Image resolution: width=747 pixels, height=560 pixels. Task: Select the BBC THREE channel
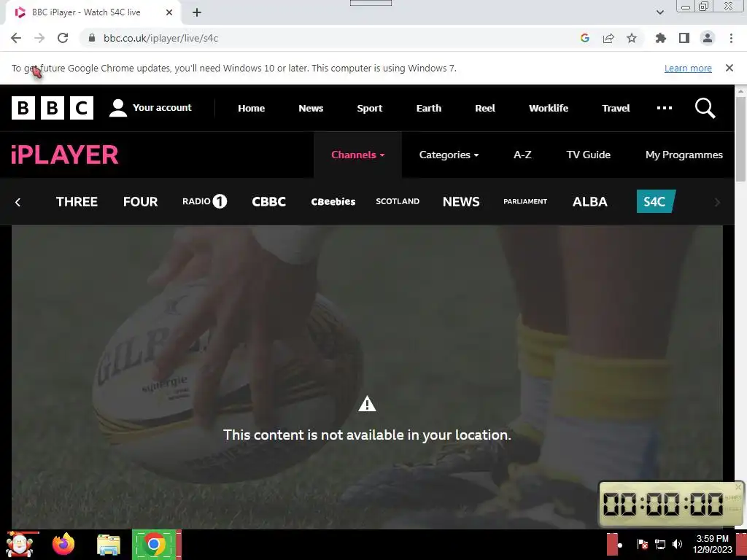coord(77,201)
